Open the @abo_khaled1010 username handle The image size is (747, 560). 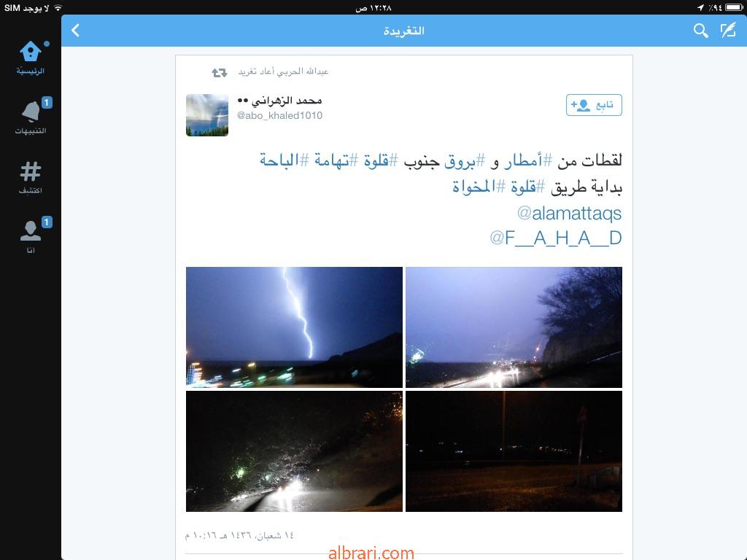click(279, 116)
